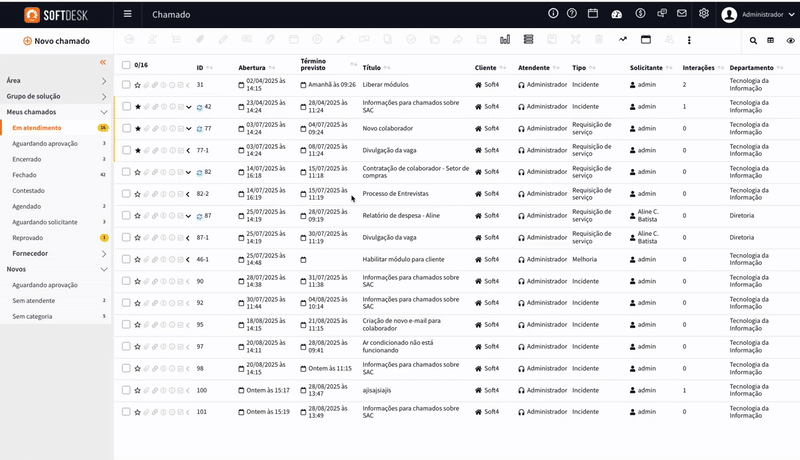Click the search magnifier icon
The height and width of the screenshot is (460, 800).
(x=753, y=41)
